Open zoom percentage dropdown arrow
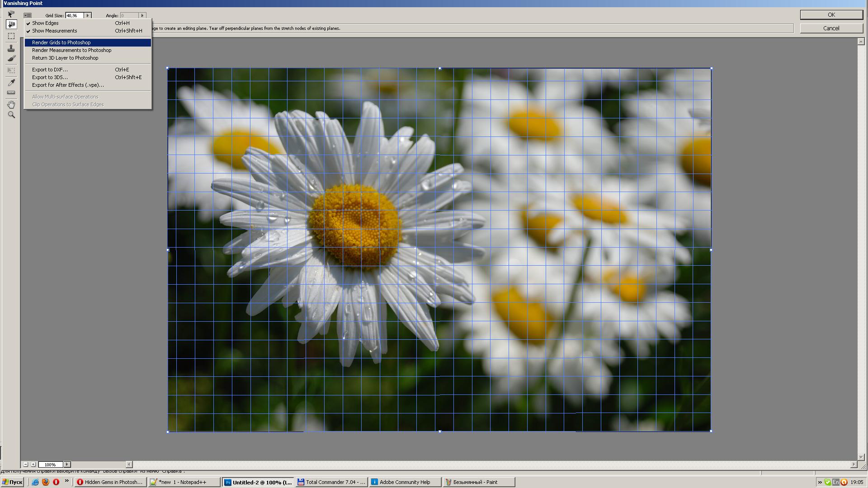The width and height of the screenshot is (868, 488). tap(67, 464)
